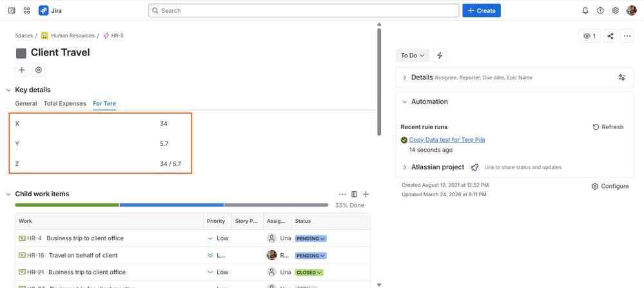This screenshot has height=288, width=644.
Task: Open the app switcher grid icon
Action: (x=26, y=11)
